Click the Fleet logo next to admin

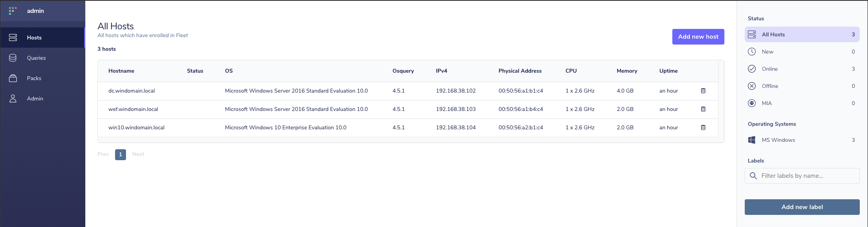tap(13, 11)
